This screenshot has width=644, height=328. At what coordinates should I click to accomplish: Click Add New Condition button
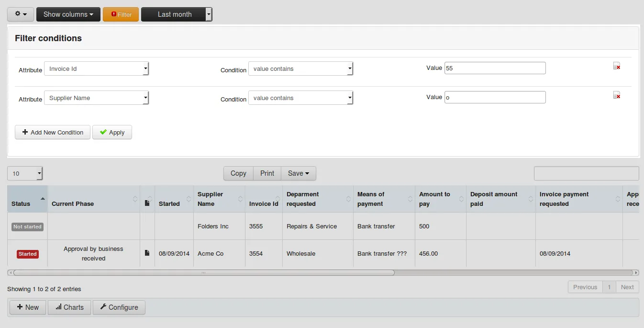tap(53, 132)
